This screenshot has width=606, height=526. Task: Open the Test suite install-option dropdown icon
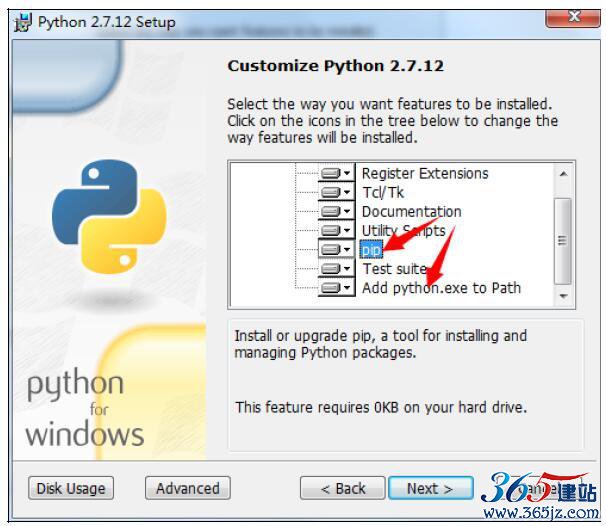(x=336, y=268)
